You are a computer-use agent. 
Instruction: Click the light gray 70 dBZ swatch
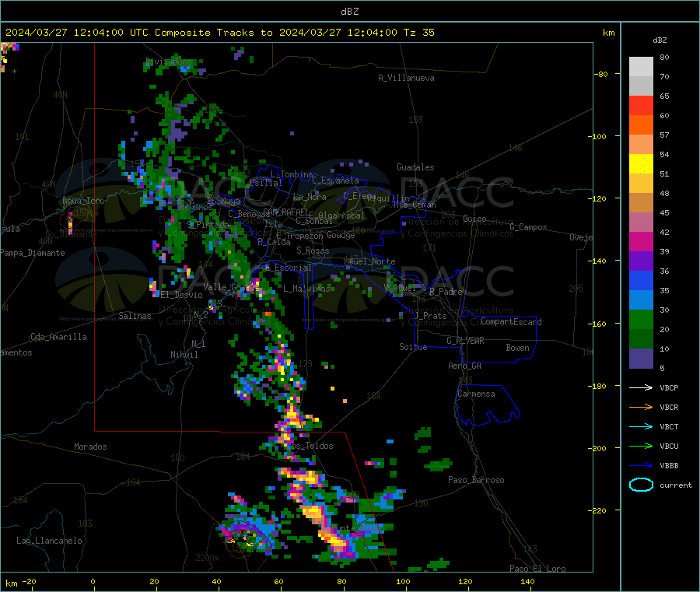click(641, 67)
